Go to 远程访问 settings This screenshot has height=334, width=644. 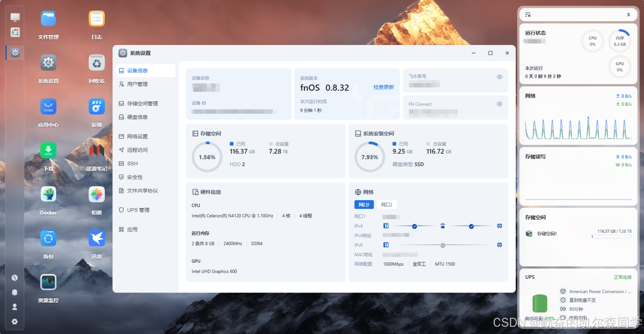pos(146,150)
